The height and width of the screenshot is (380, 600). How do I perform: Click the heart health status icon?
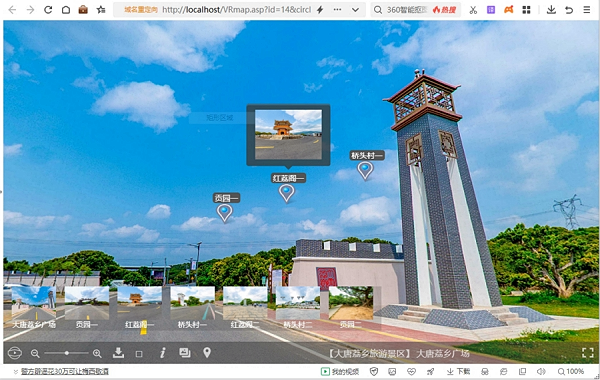411,372
